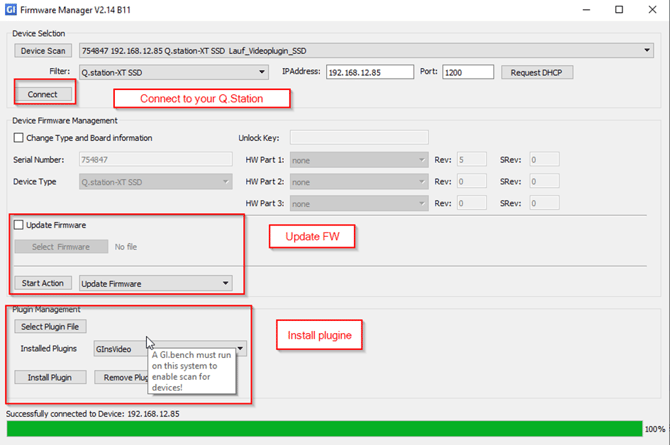Click the Install Plugin button
The height and width of the screenshot is (445, 670).
48,377
